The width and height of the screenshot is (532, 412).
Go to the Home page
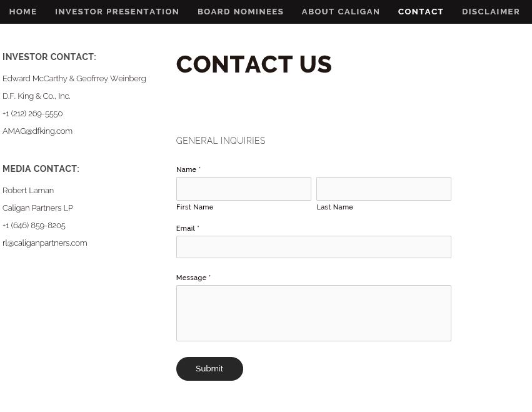(23, 12)
